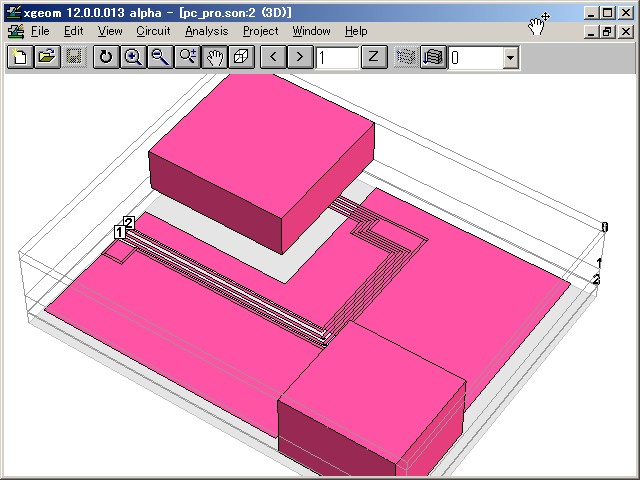Open the Analysis menu
The width and height of the screenshot is (640, 480).
[x=207, y=31]
